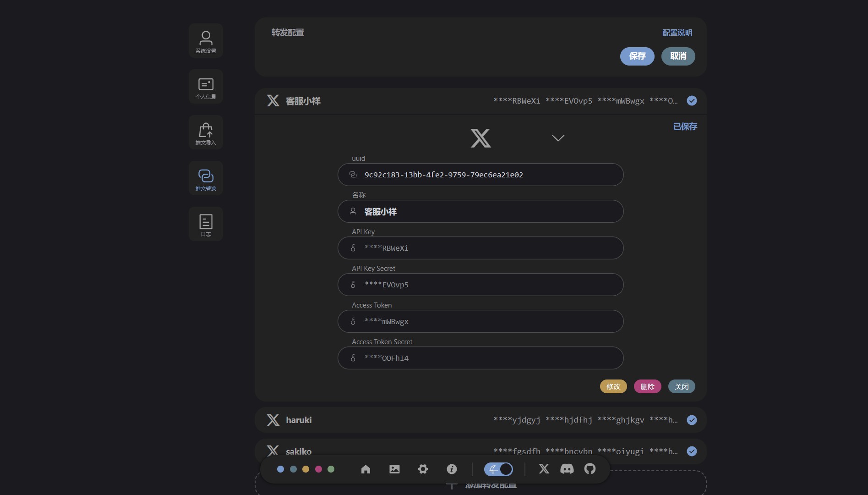Click the 保存 button
This screenshot has width=868, height=495.
point(637,56)
